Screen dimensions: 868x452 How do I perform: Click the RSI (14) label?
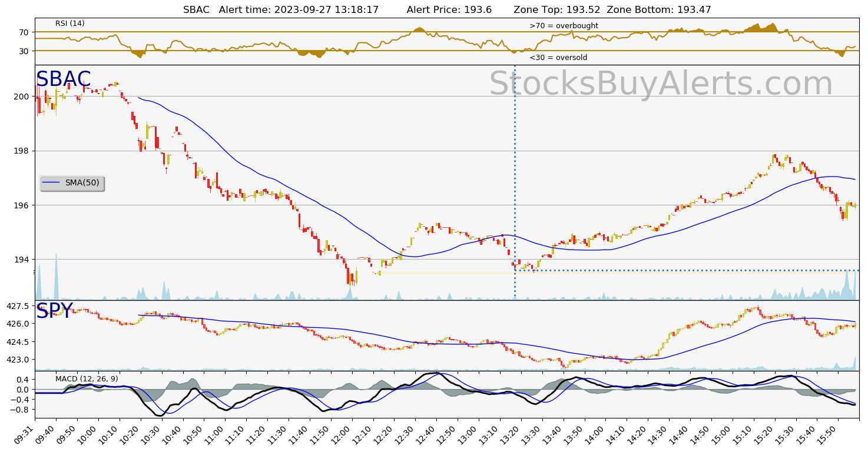(x=70, y=24)
